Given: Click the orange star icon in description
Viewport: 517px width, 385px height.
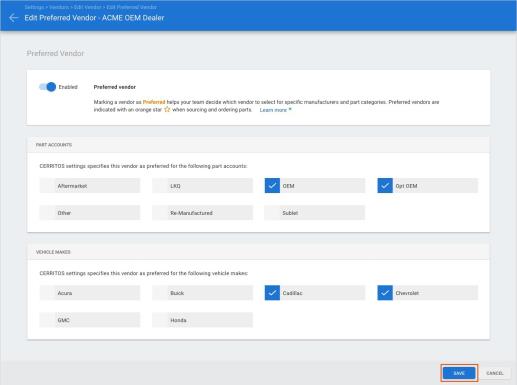Looking at the screenshot, I should click(x=167, y=109).
